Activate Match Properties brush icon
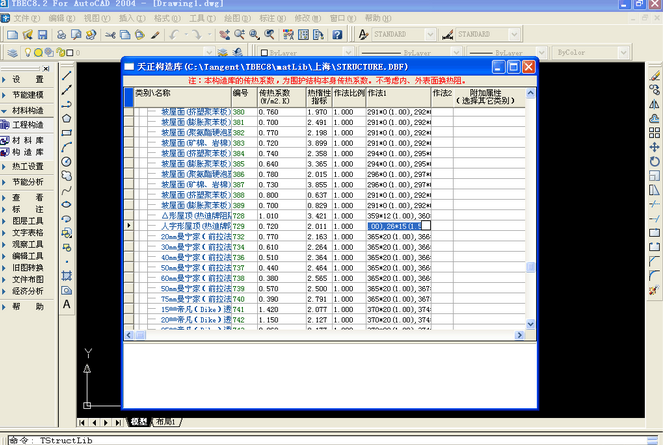 point(155,34)
